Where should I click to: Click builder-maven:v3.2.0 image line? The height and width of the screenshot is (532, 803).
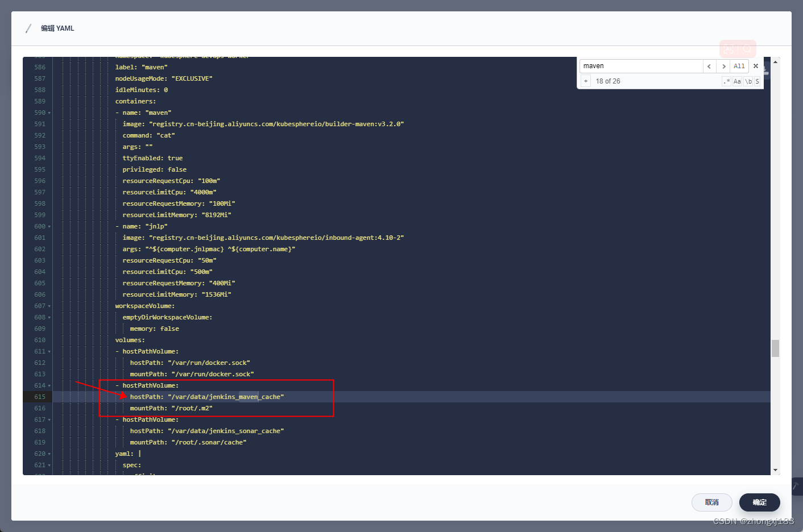(x=263, y=124)
